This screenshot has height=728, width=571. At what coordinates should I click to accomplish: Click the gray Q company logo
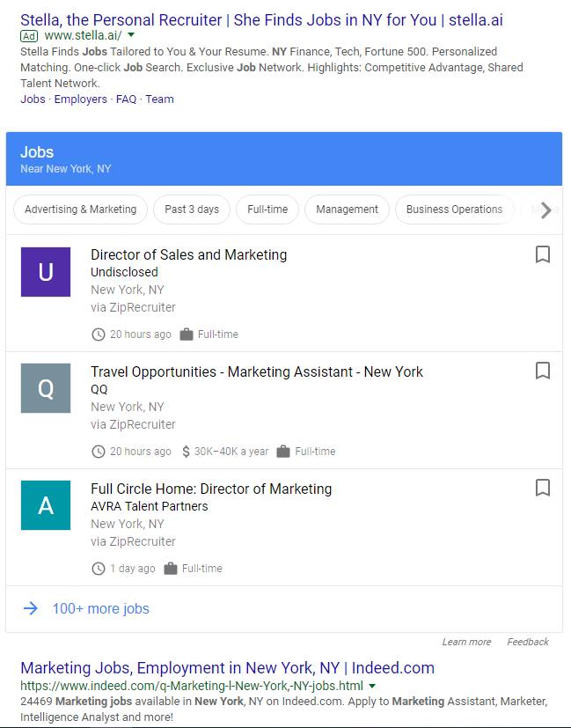(46, 388)
